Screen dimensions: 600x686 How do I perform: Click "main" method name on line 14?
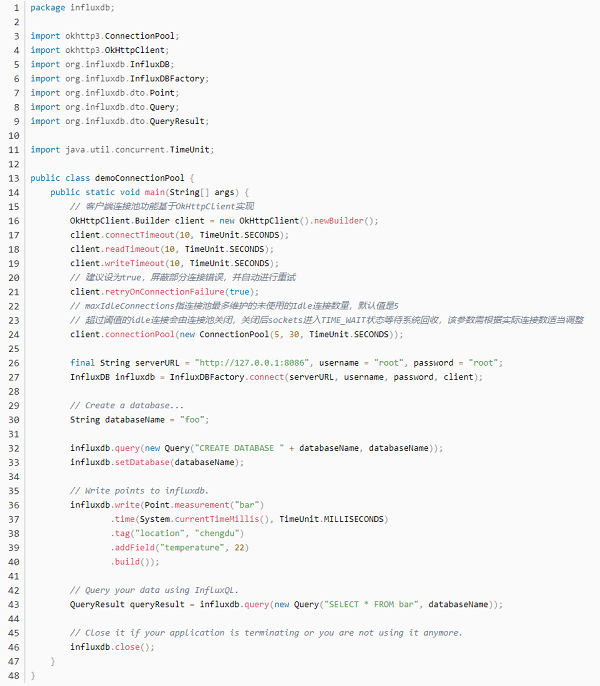pos(154,192)
